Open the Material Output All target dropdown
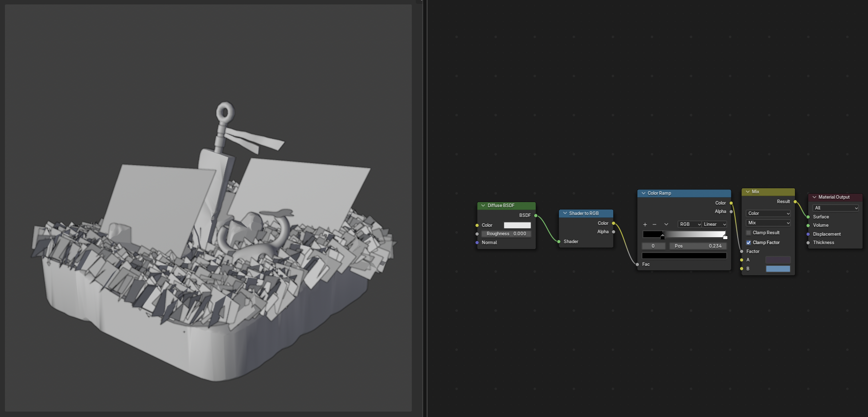Screen dimensions: 868x417 click(x=835, y=208)
